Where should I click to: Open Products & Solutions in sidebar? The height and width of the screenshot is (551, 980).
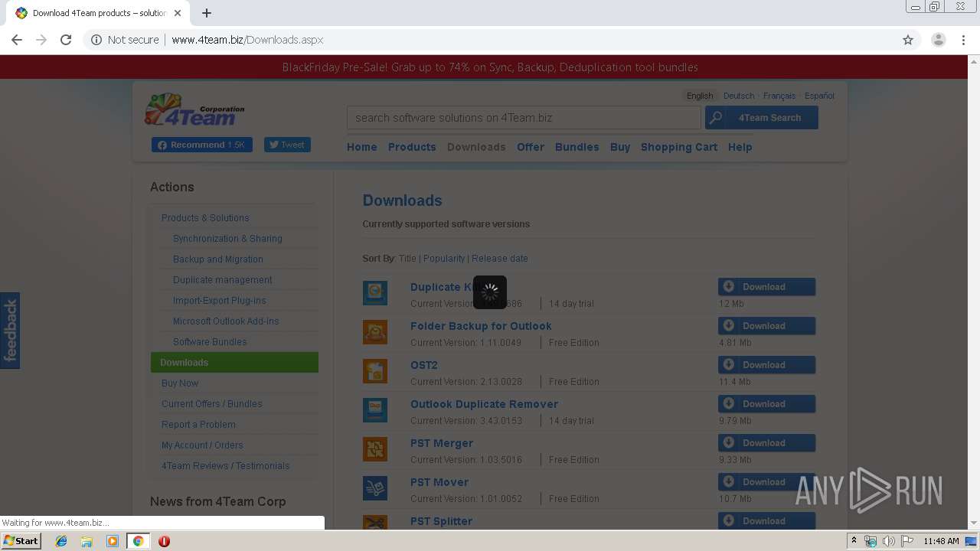coord(205,218)
